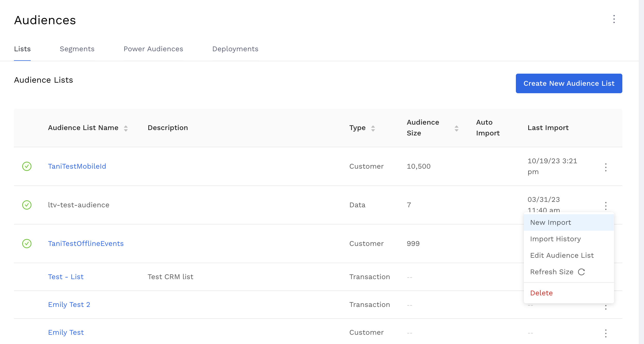Click green status check for TaniTestOfflineEvents
This screenshot has width=644, height=344.
(27, 244)
